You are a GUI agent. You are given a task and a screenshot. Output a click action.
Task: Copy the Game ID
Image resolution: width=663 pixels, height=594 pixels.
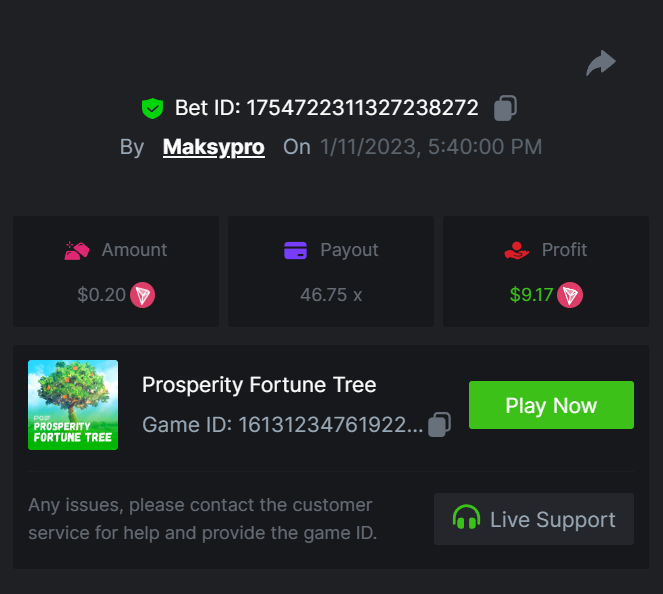click(438, 425)
